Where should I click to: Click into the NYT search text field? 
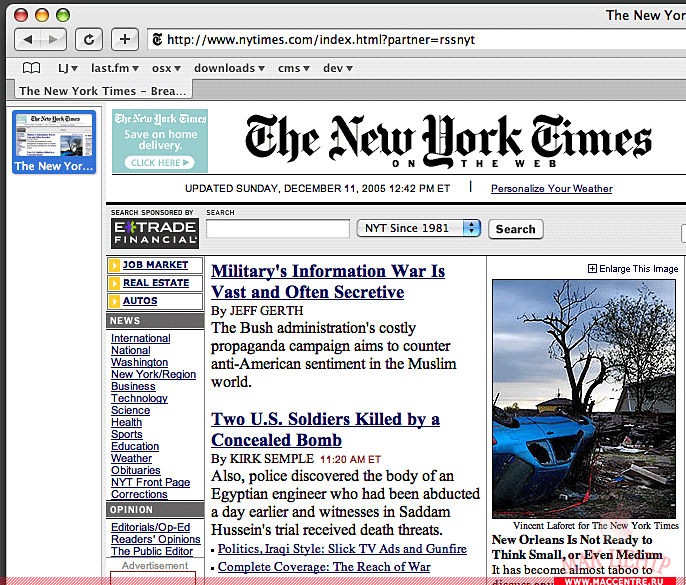[278, 228]
